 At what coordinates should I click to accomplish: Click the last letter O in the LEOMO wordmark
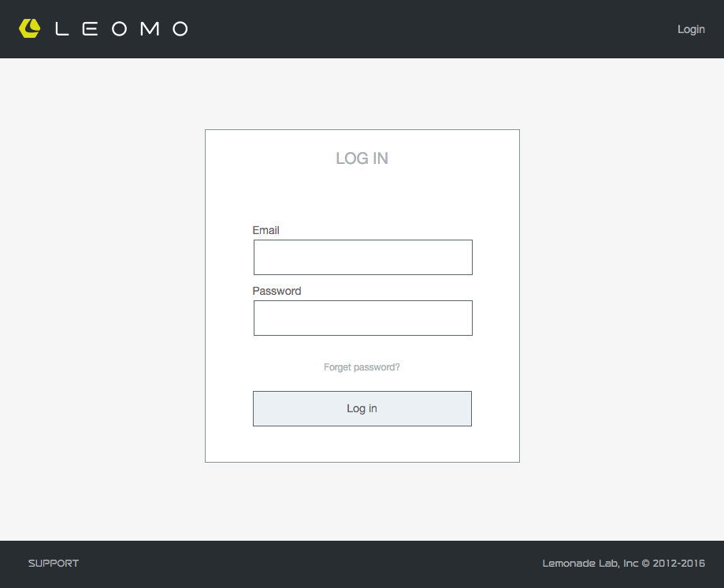click(x=180, y=28)
